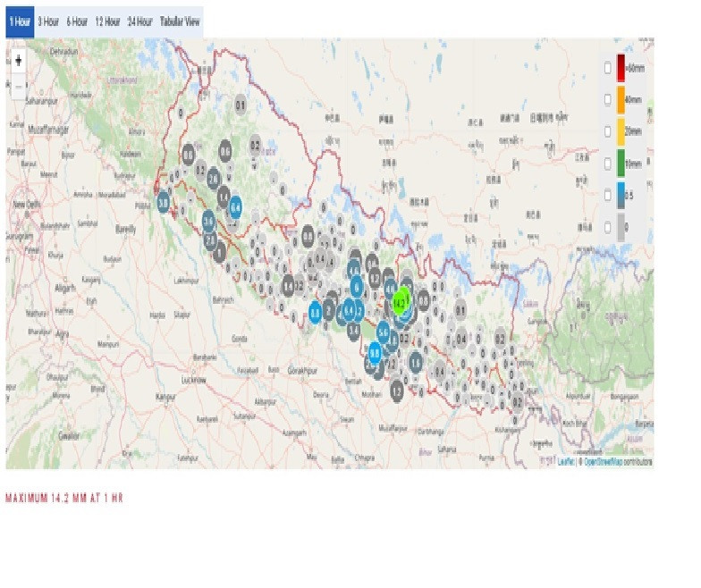Switch to the 3 Hour tab

48,21
